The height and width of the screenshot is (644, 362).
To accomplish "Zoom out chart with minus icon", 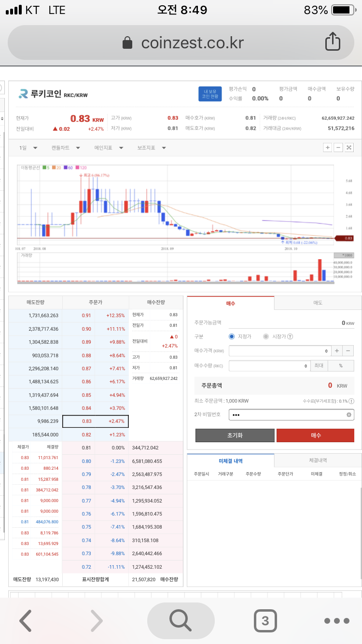I will 338,147.
